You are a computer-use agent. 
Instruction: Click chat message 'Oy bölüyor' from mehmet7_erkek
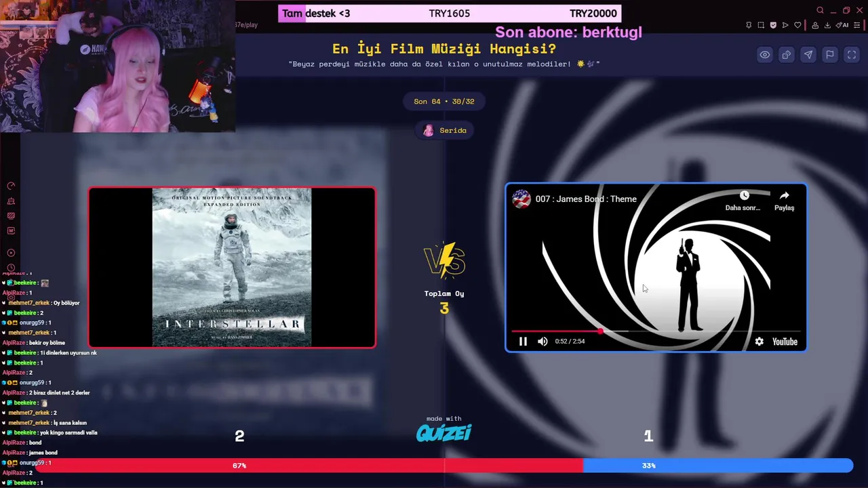[66, 303]
